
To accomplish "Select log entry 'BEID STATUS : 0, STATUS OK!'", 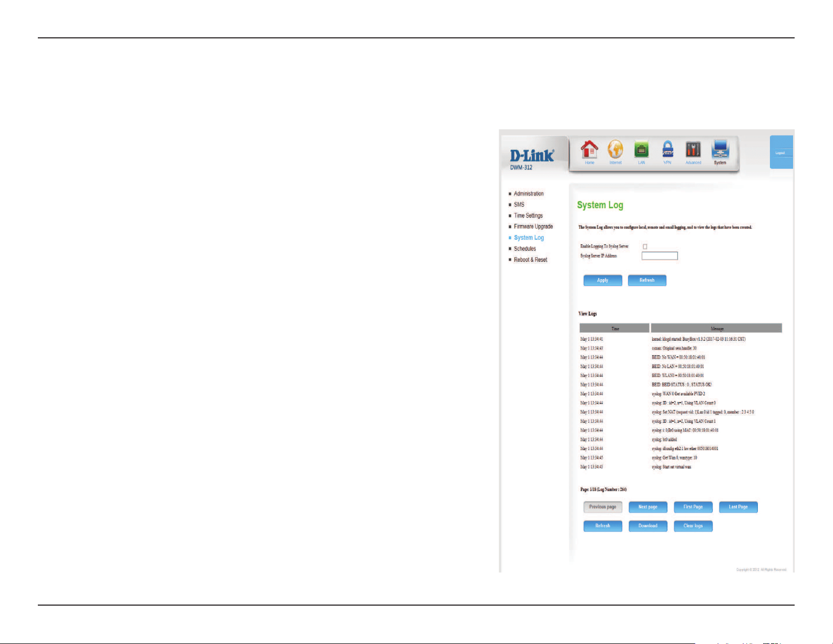I will tap(682, 384).
